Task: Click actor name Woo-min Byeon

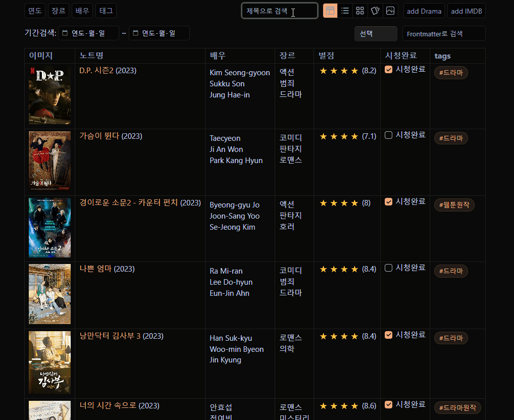Action: pyautogui.click(x=236, y=349)
